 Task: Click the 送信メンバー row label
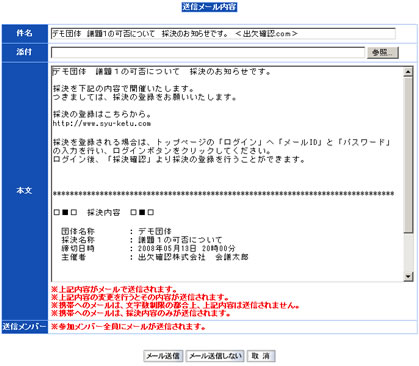coord(24,327)
